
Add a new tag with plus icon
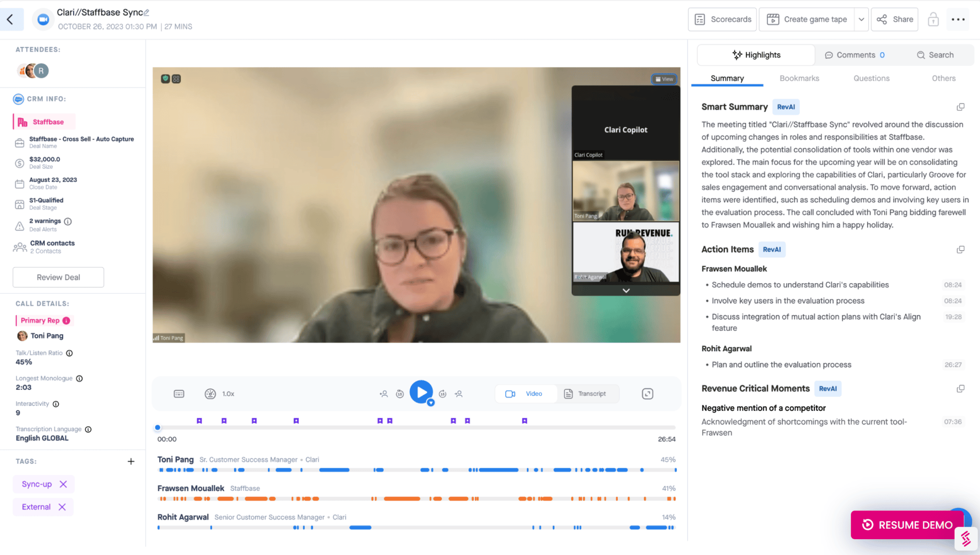[131, 462]
